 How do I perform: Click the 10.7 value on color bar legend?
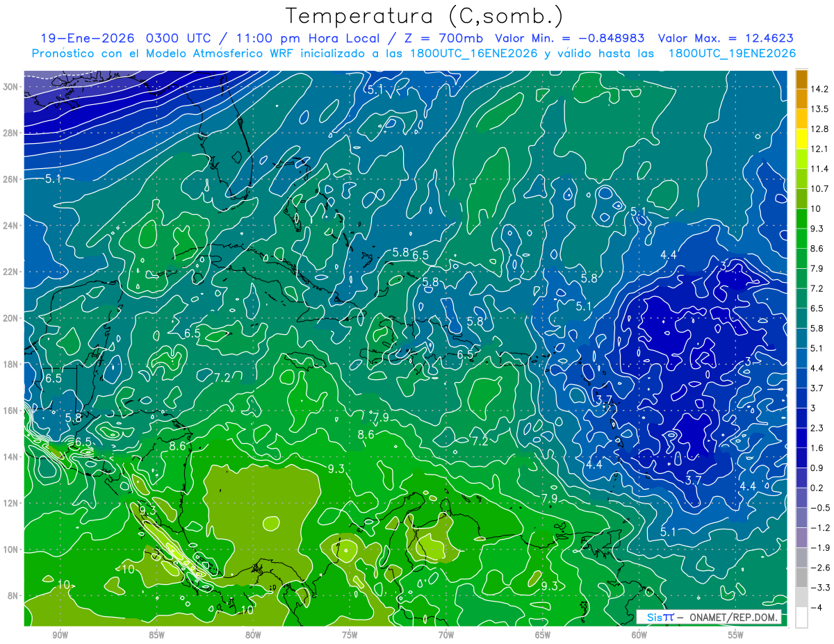[x=820, y=189]
